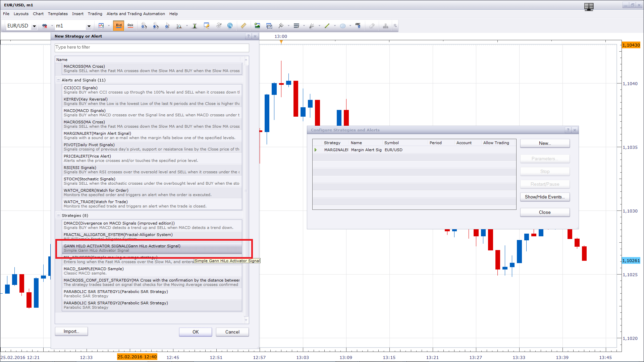Open the EUR/USD symbol dropdown
This screenshot has height=362, width=644.
pos(34,26)
